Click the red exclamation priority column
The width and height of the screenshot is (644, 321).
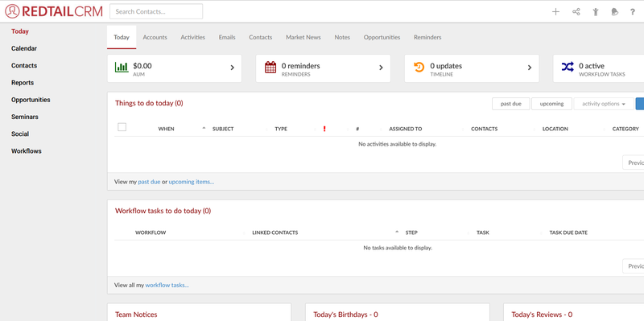324,129
